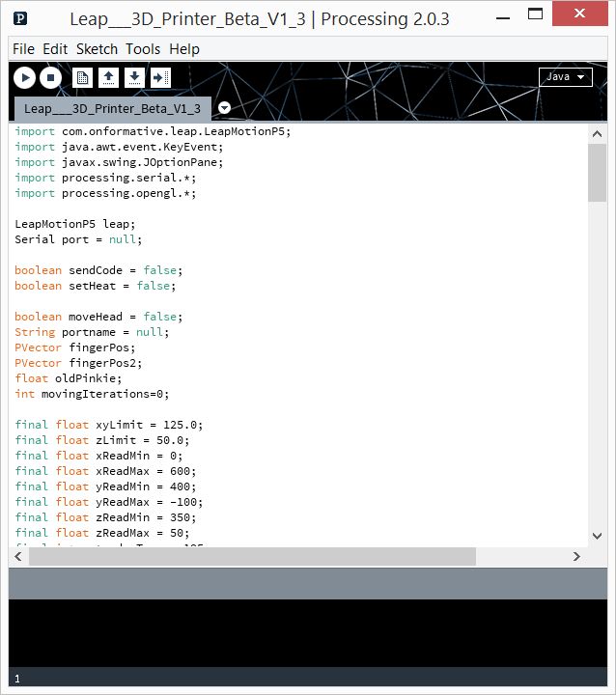Click the horizontal scrollbar thumb

click(252, 557)
